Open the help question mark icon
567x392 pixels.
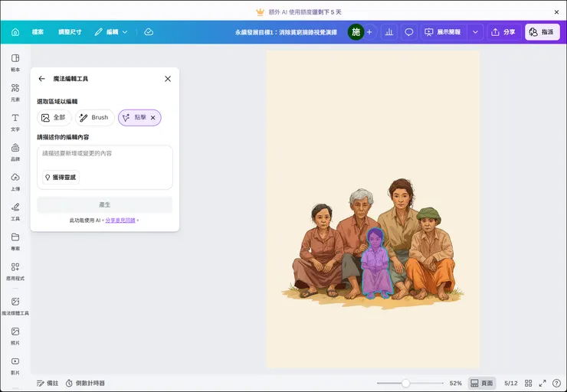556,383
